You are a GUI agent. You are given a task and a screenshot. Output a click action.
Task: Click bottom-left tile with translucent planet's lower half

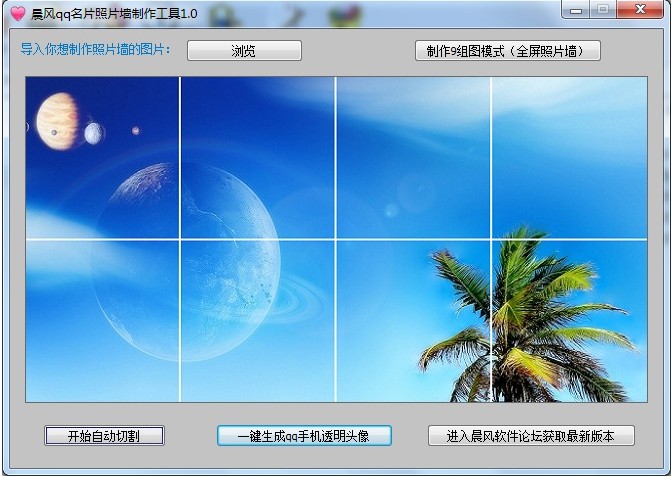(103, 320)
